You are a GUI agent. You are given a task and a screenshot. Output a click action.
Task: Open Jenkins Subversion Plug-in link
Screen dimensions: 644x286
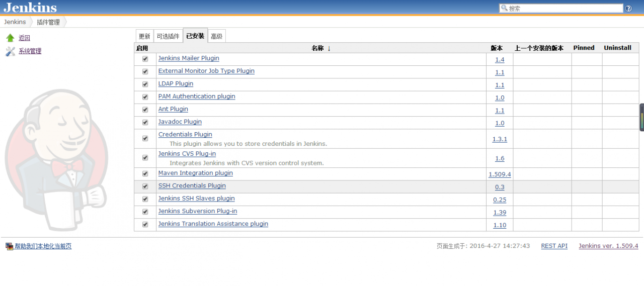point(198,211)
